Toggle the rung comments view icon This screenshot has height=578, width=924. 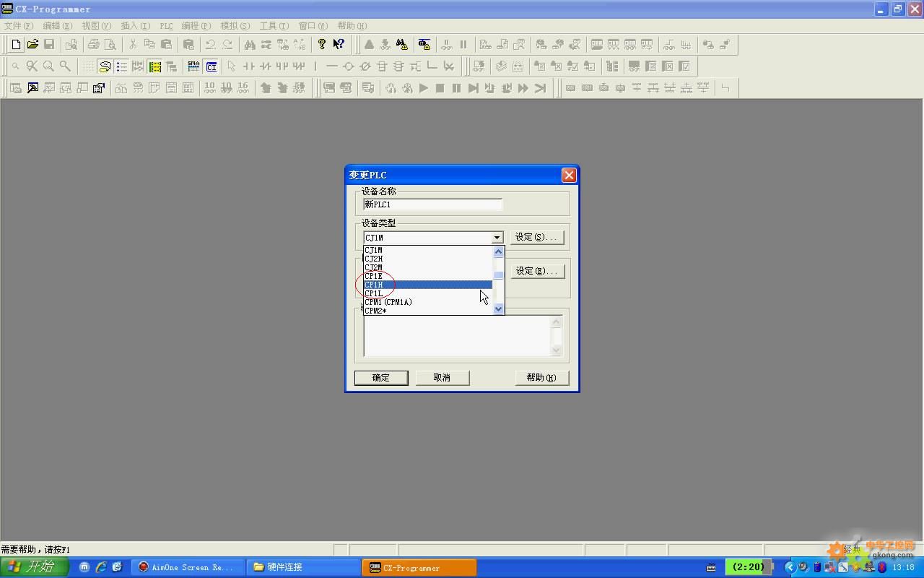[105, 66]
